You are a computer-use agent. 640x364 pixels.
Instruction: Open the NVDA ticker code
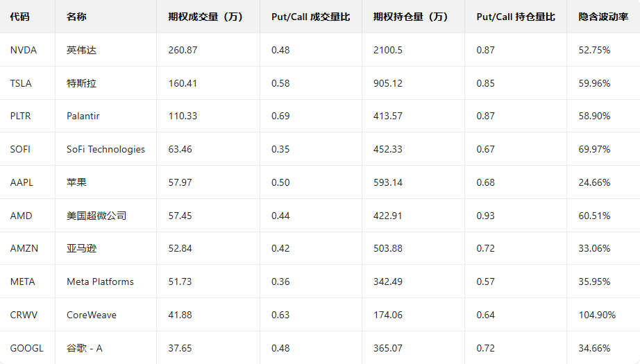click(x=24, y=50)
